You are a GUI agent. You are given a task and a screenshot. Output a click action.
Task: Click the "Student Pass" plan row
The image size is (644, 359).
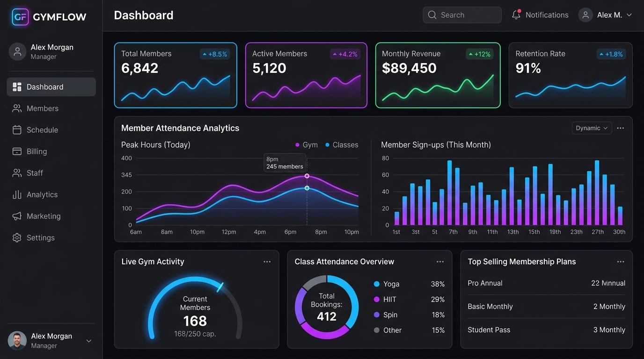tap(547, 330)
